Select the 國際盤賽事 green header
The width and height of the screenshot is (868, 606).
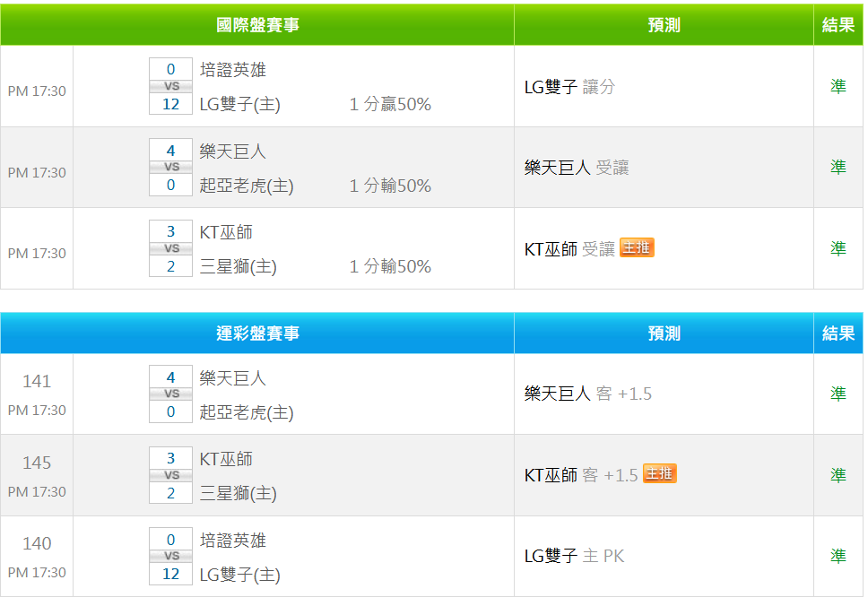[257, 25]
